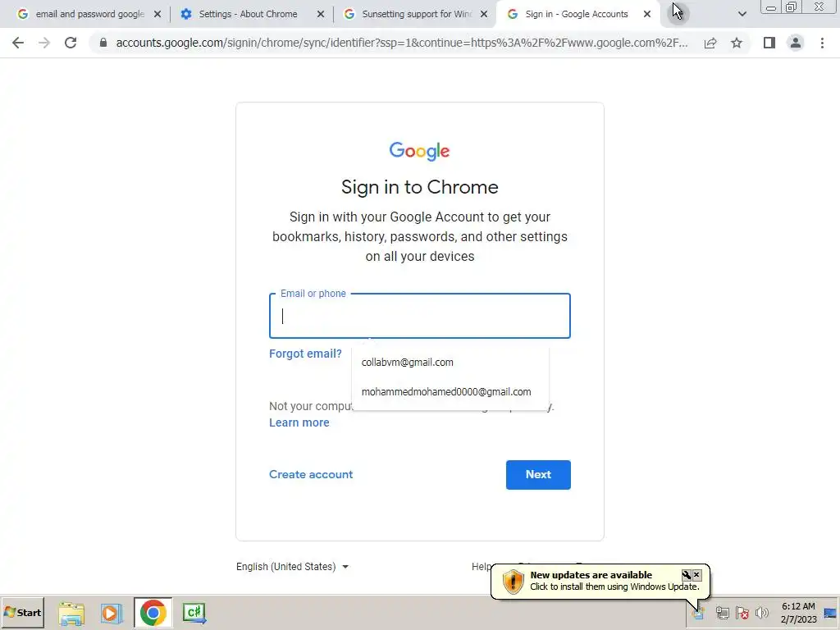
Task: Open the side panel icon
Action: click(x=769, y=43)
